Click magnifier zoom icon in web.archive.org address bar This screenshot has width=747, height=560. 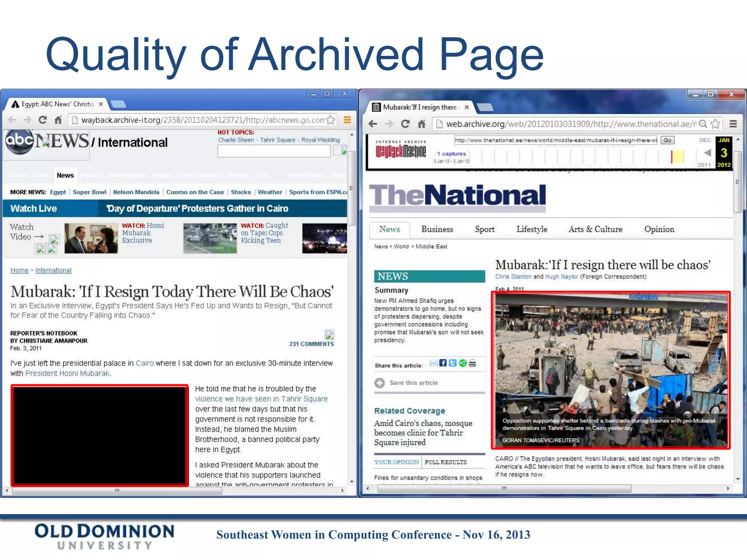coord(703,124)
